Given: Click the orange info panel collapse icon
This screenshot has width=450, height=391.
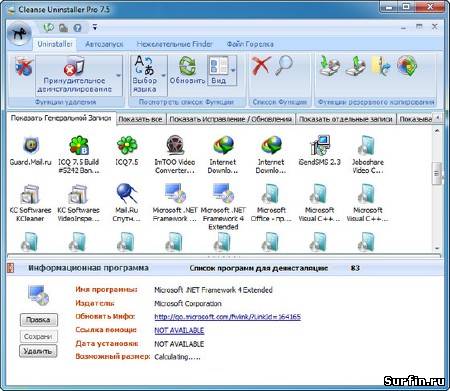Looking at the screenshot, I should point(11,268).
